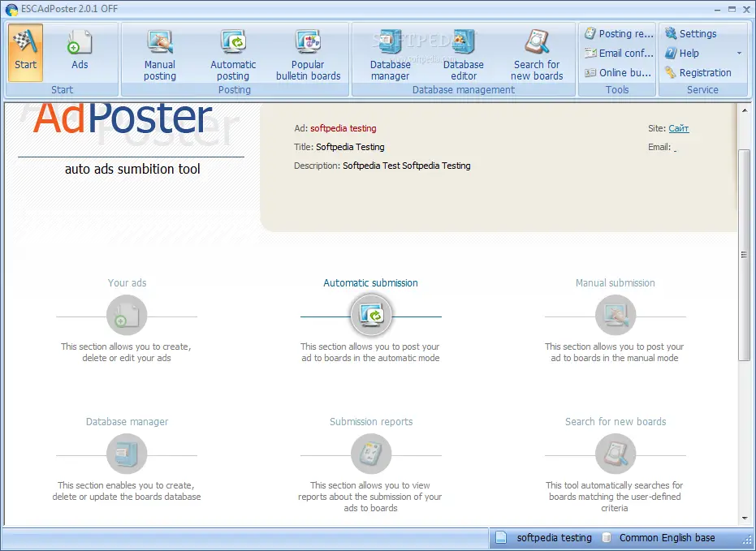This screenshot has width=756, height=551.
Task: Minimize the ESCAdPoster window
Action: 718,9
